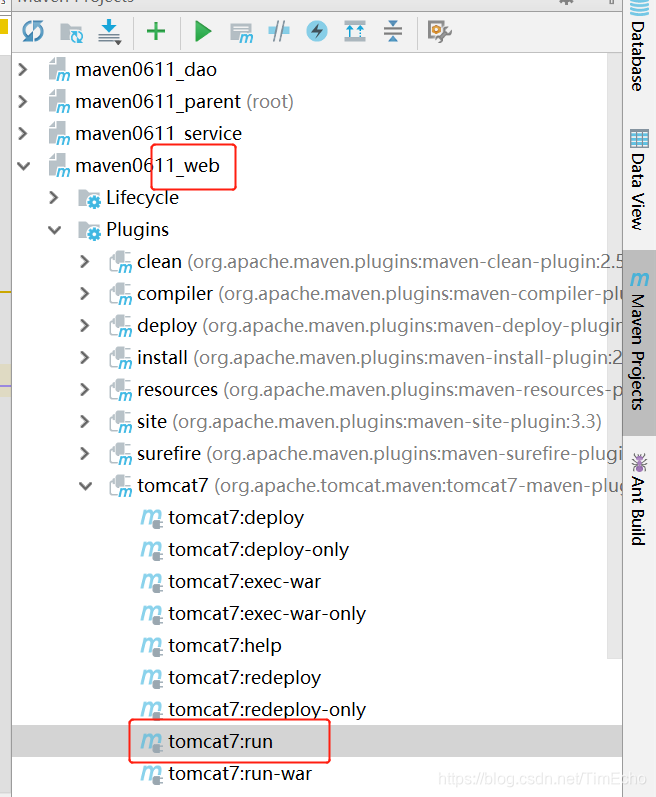
Task: Click the surefire plugin label
Action: click(x=169, y=454)
